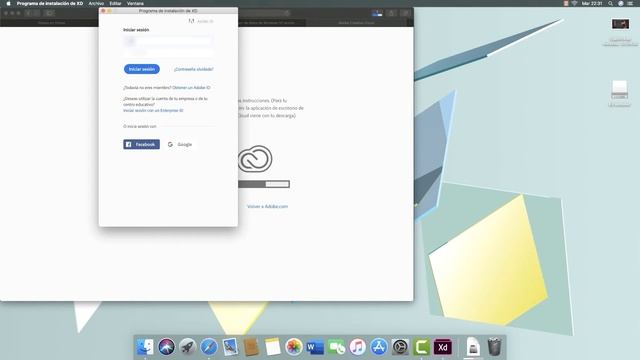Open Notification Center list icon
The image size is (640, 360).
631,3
